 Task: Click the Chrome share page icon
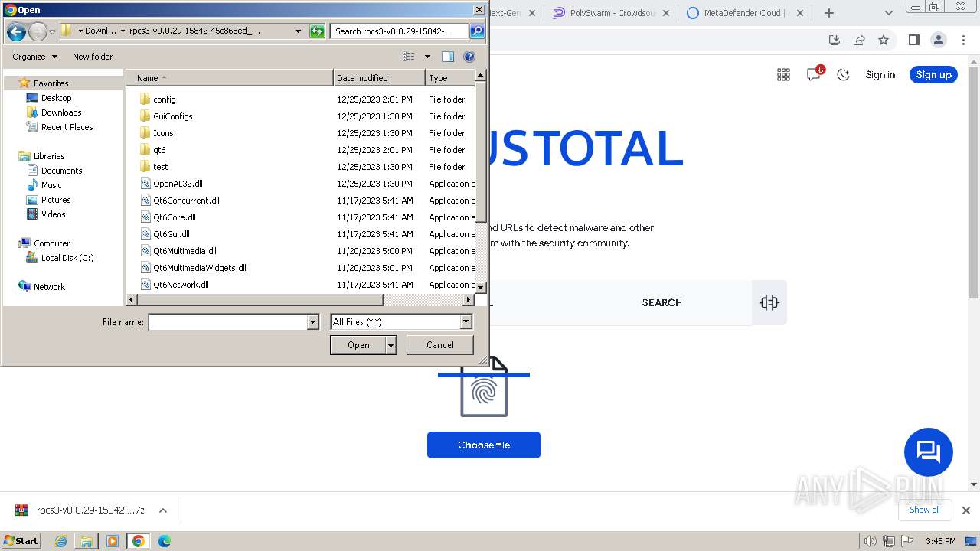tap(859, 40)
